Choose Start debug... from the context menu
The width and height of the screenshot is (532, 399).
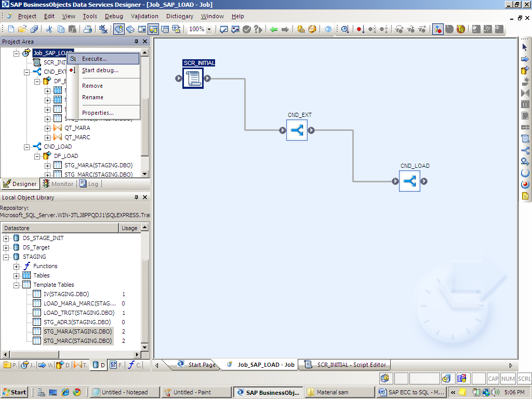pyautogui.click(x=103, y=70)
